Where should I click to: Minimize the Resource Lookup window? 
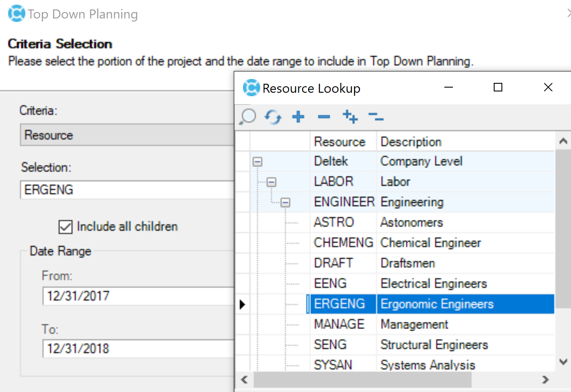pyautogui.click(x=449, y=88)
